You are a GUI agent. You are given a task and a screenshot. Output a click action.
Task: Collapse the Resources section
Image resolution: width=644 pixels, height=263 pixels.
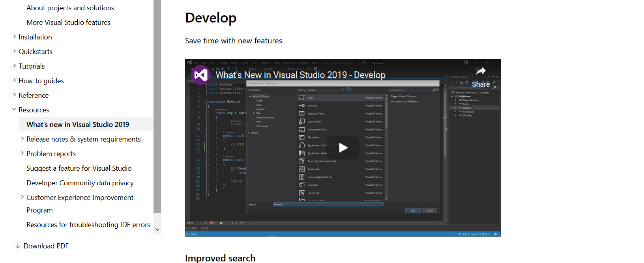(x=15, y=110)
